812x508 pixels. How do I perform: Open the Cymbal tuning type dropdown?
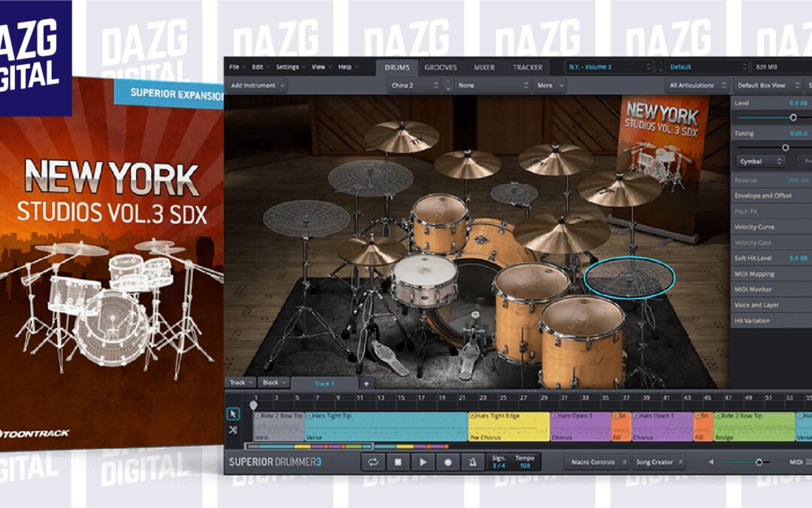(760, 162)
